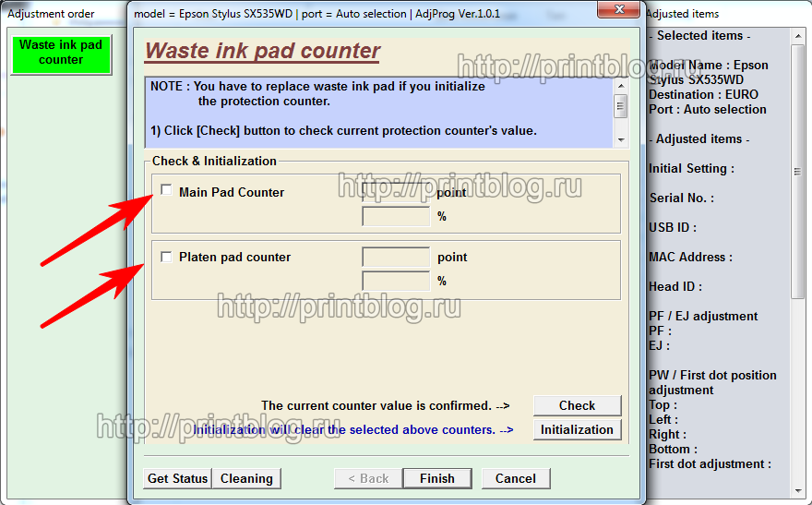Click Platen pad counter point field

(396, 257)
